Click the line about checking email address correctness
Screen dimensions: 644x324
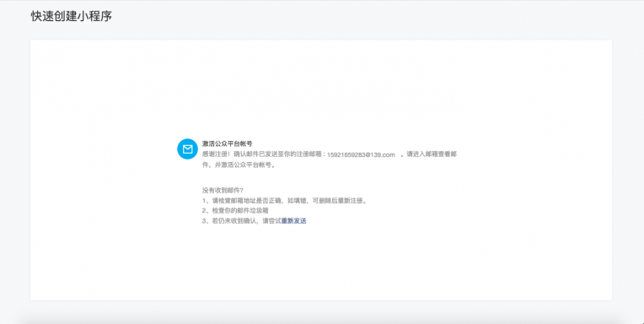(284, 201)
